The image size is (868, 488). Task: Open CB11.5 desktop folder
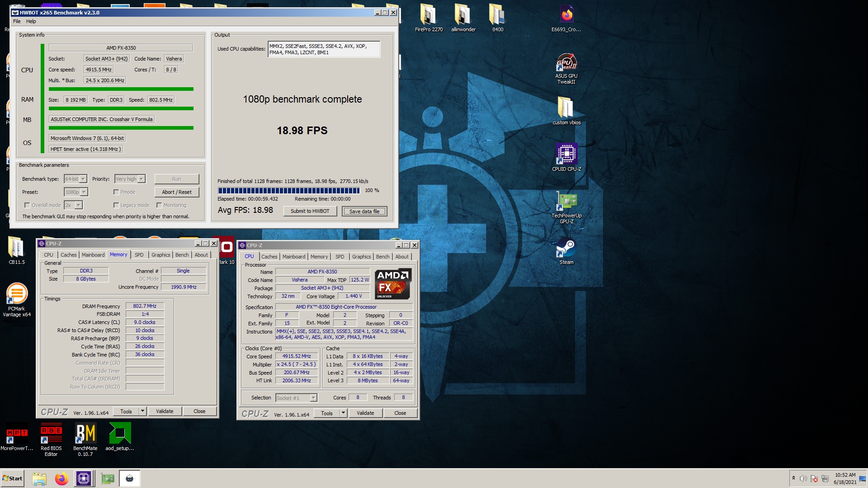[17, 250]
